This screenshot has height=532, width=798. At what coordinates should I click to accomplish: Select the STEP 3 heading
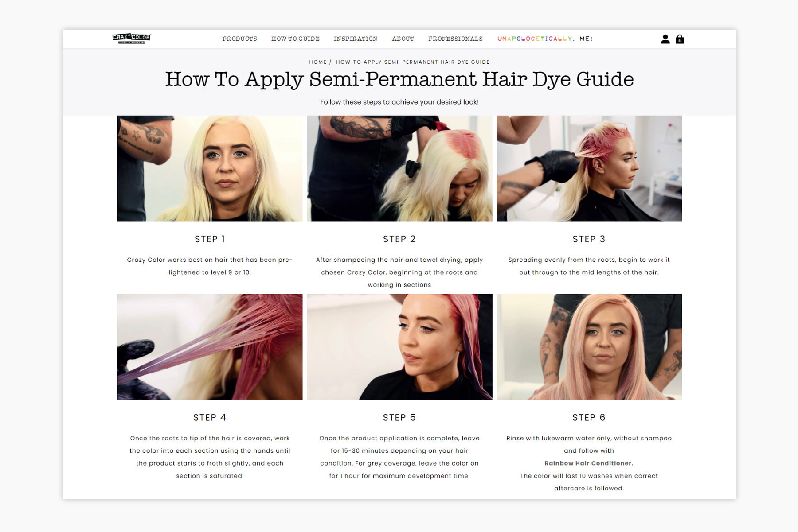tap(589, 239)
